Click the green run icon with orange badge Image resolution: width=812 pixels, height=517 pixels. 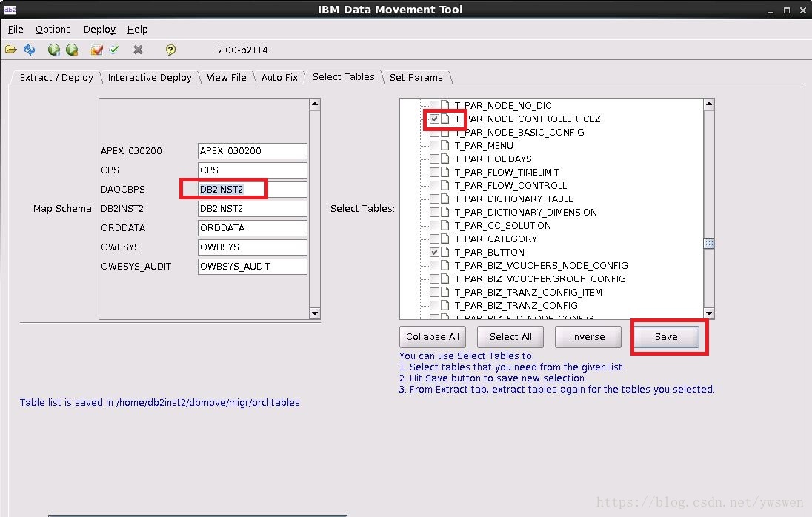tap(72, 50)
